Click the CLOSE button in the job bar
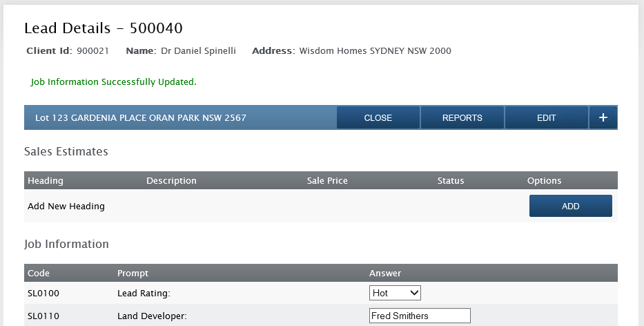The image size is (644, 326). pos(378,117)
